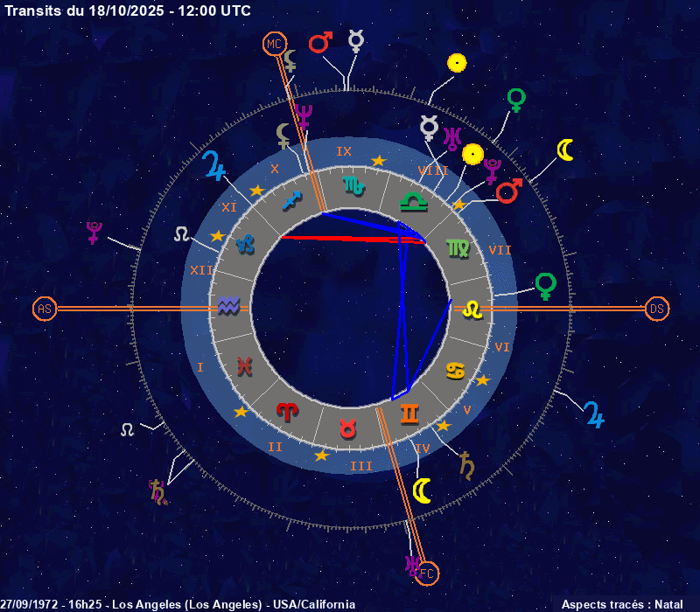Select the FC circle marker at bottom

(427, 573)
